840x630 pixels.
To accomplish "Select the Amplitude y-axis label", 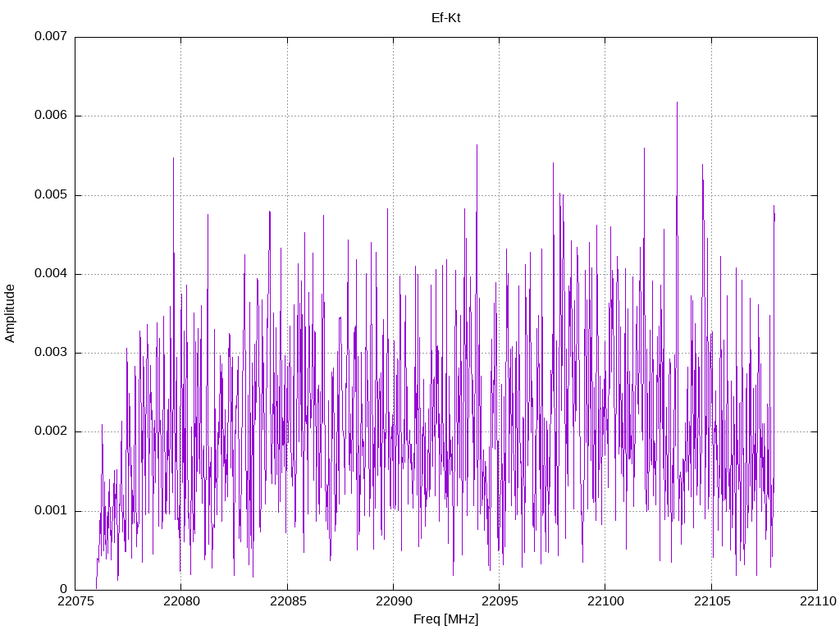I will pyautogui.click(x=10, y=313).
